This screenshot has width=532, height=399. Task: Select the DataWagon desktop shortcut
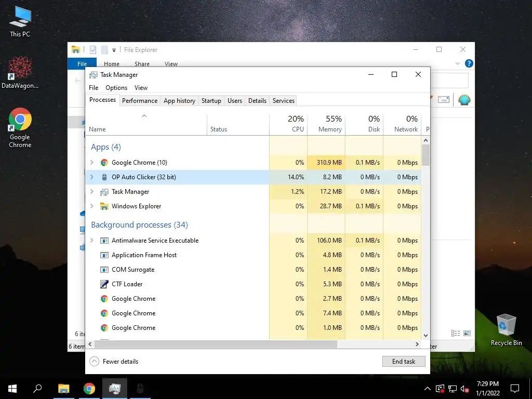click(x=20, y=72)
